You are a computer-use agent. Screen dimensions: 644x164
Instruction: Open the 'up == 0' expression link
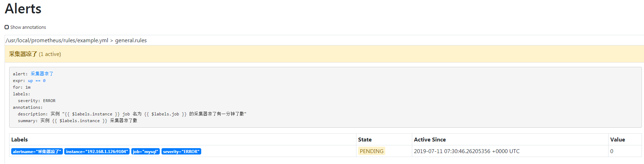pyautogui.click(x=37, y=81)
